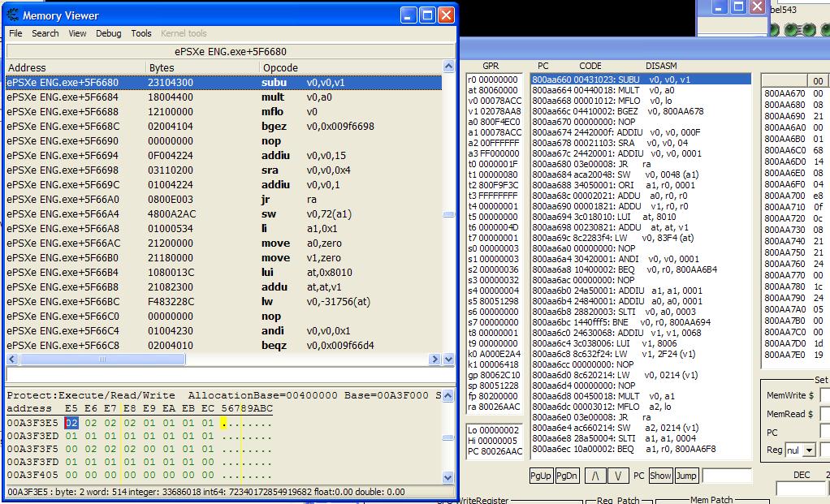Viewport: 830px width, 504px height.
Task: Click memory row 800AA7E0
Action: pos(785,355)
